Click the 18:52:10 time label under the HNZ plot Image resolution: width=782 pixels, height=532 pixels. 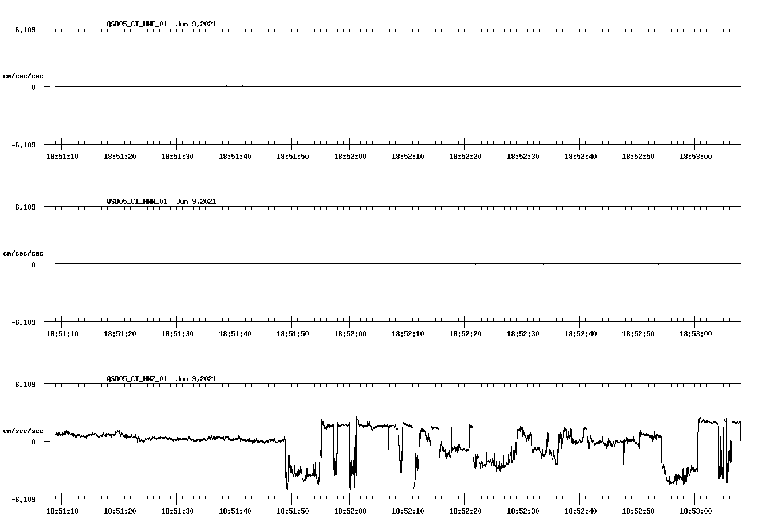click(408, 511)
